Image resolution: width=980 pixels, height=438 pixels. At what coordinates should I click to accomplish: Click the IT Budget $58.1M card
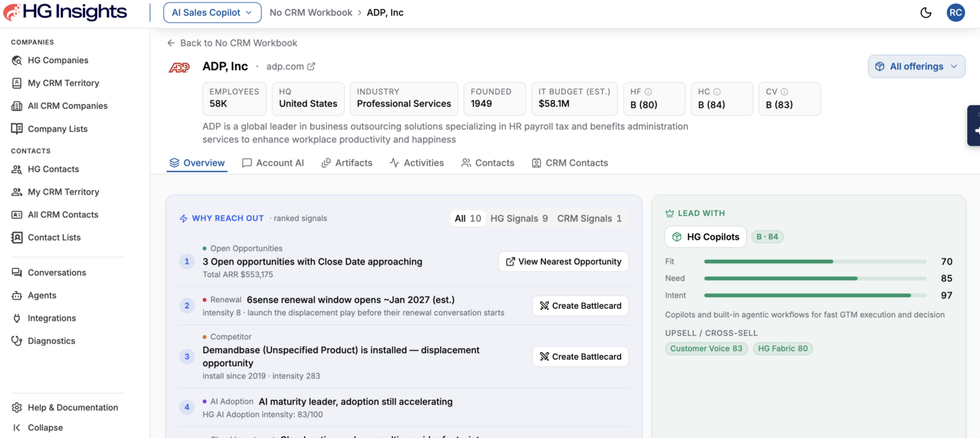(575, 98)
